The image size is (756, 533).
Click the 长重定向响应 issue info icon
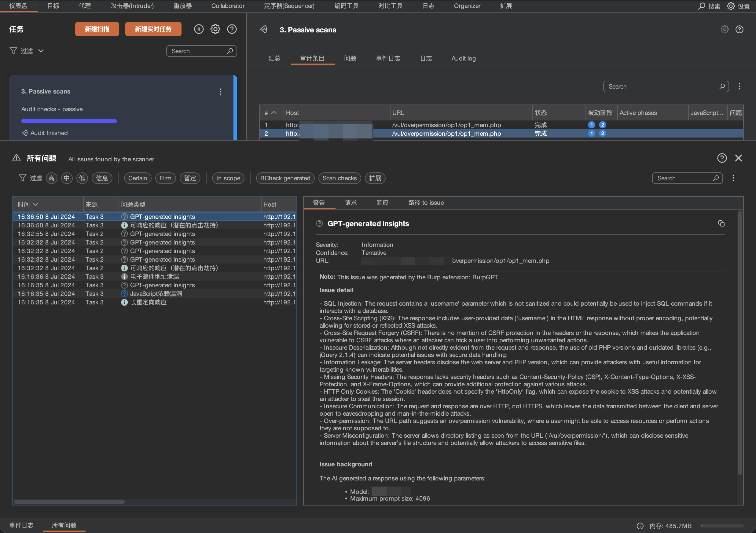coord(124,302)
